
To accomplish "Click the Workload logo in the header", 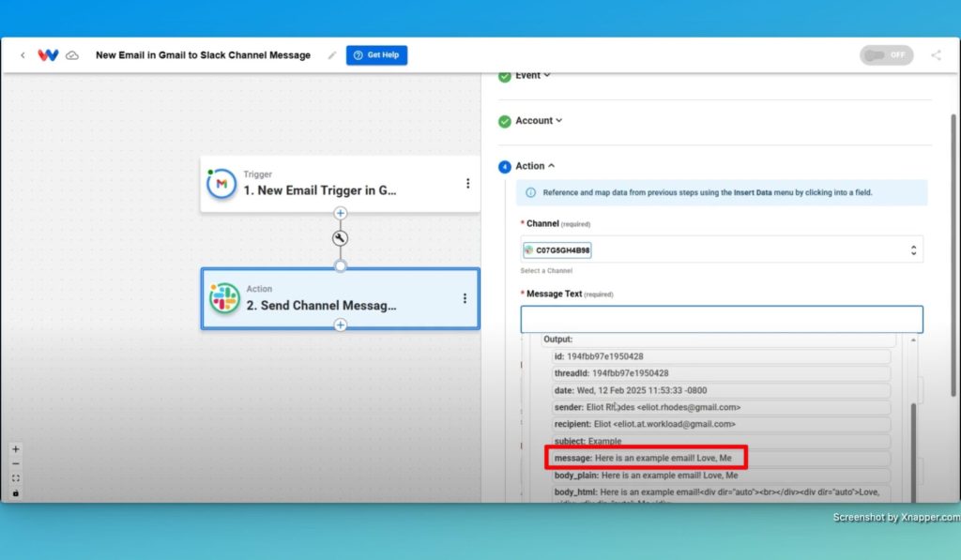I will (48, 55).
